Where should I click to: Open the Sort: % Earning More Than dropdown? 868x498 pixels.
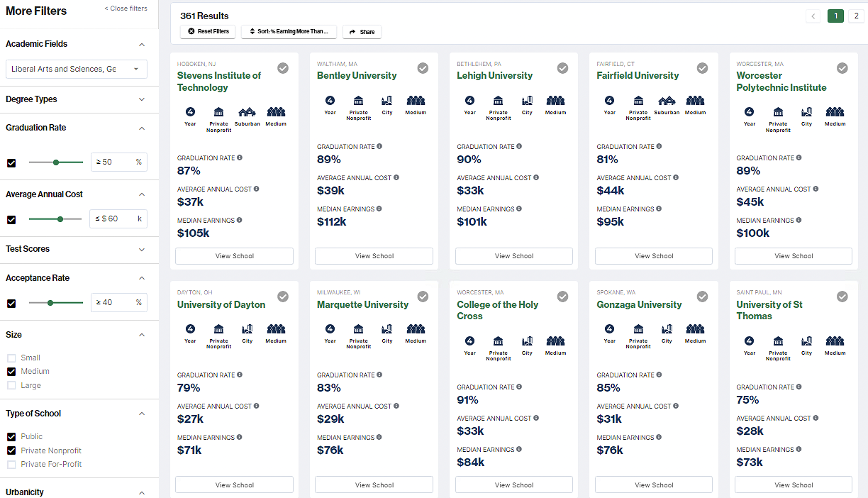289,31
